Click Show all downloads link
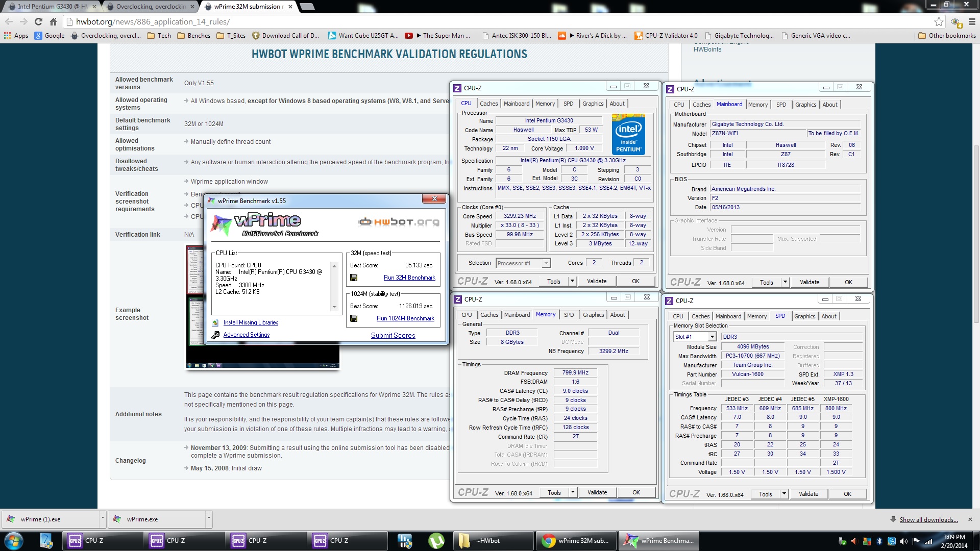This screenshot has width=980, height=551. [928, 519]
